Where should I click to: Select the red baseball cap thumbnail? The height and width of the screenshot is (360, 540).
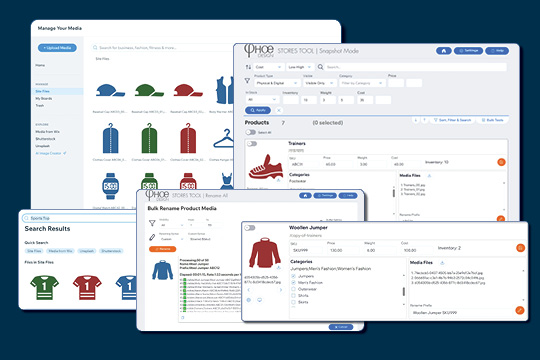click(x=188, y=91)
